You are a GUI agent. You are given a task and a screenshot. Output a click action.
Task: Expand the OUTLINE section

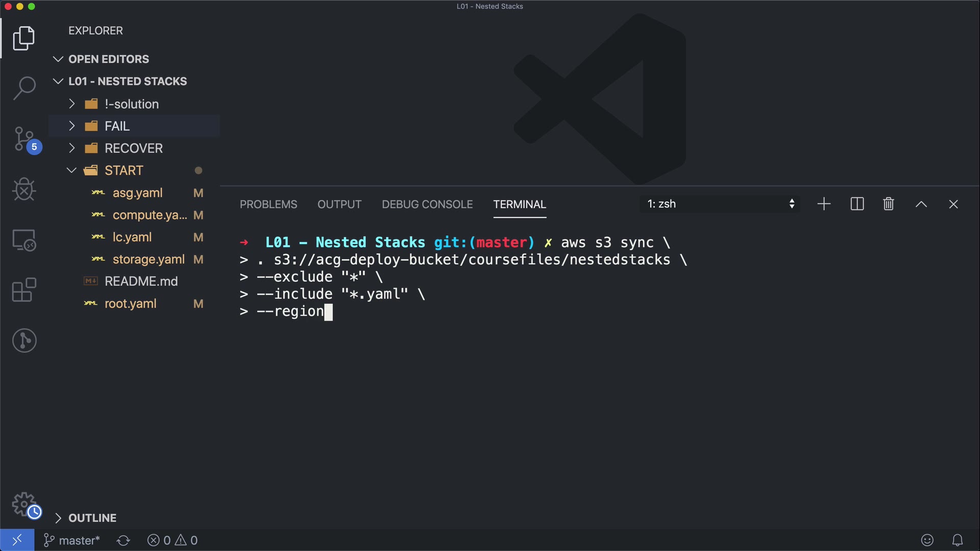click(x=92, y=518)
